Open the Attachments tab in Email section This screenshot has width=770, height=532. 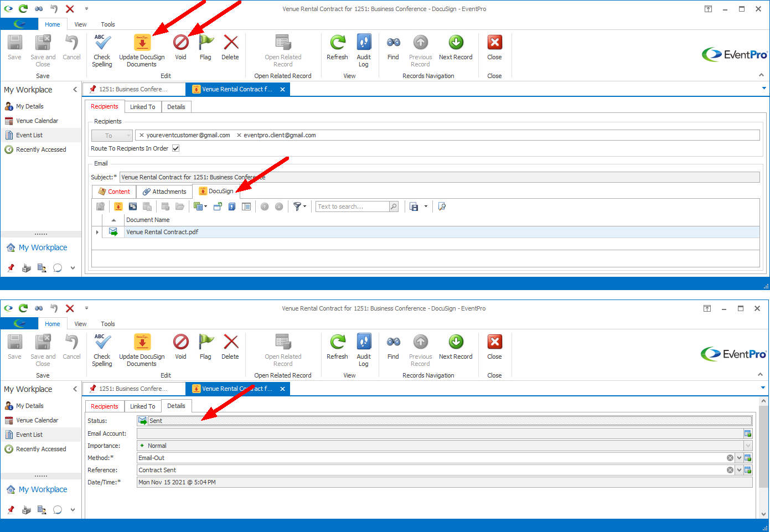pyautogui.click(x=164, y=192)
